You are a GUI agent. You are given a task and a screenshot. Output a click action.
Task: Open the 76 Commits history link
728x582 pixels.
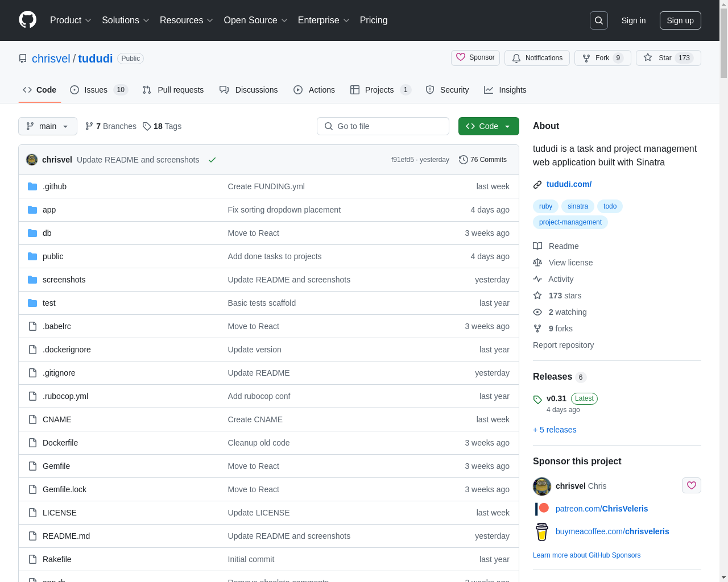pos(483,160)
